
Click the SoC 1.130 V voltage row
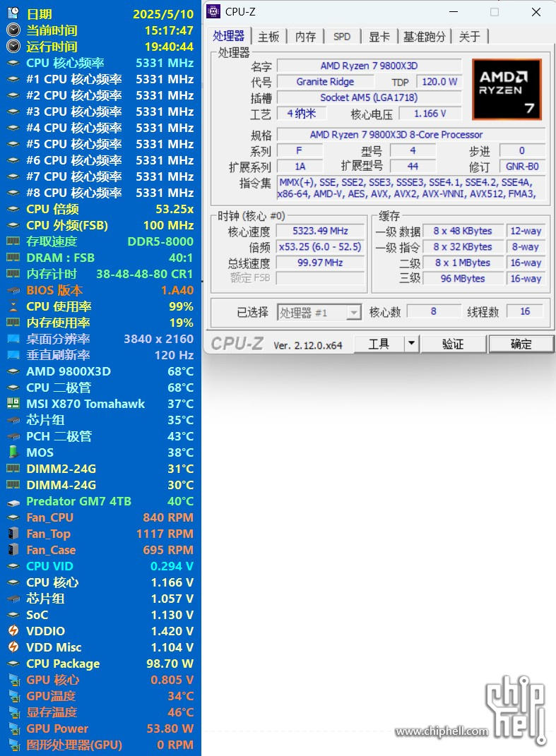(x=100, y=615)
